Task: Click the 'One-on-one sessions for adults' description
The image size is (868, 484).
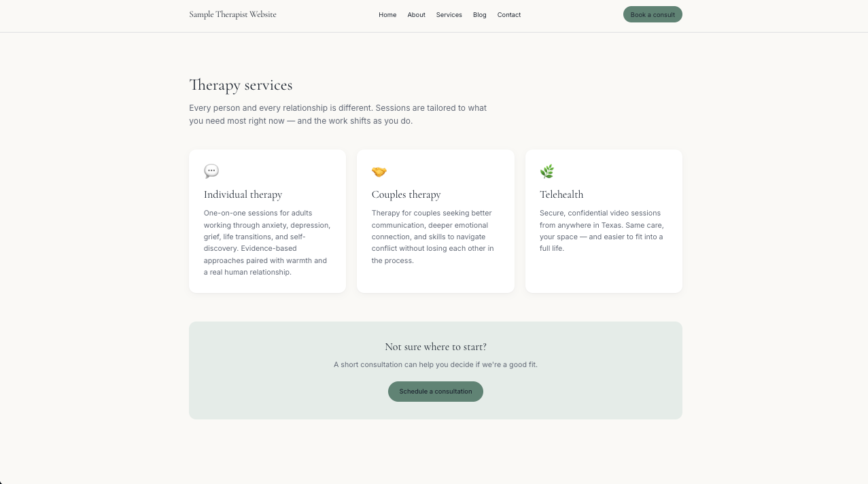Action: click(267, 243)
